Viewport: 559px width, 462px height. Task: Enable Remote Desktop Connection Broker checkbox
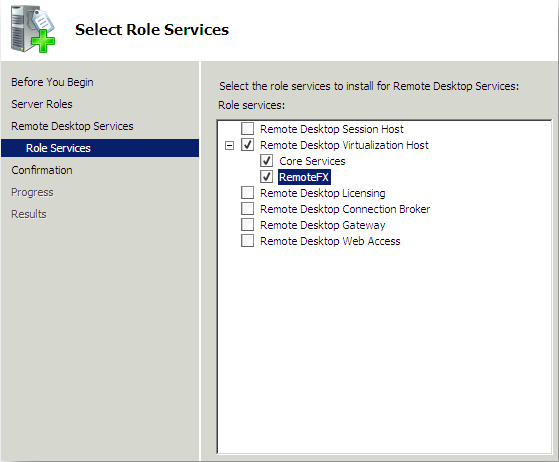point(247,209)
